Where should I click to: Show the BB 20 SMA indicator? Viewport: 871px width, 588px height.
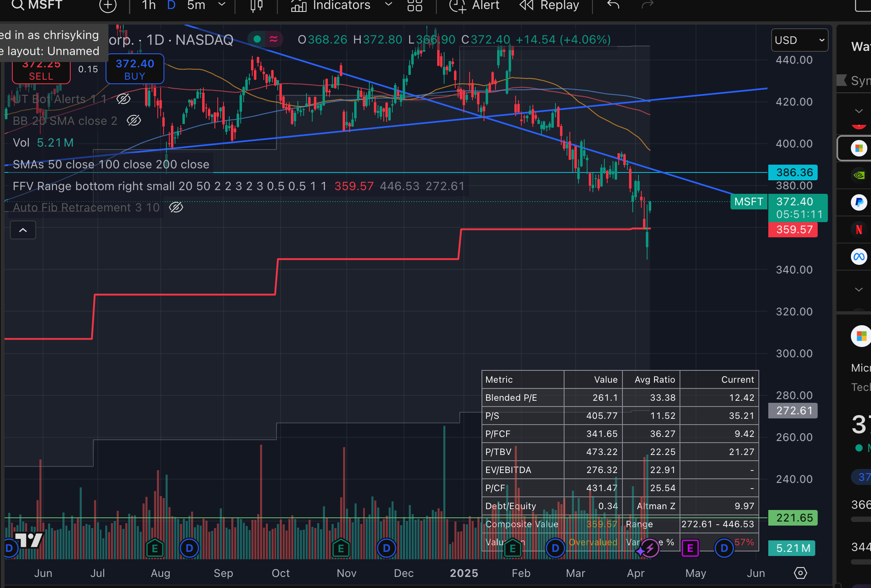click(134, 121)
